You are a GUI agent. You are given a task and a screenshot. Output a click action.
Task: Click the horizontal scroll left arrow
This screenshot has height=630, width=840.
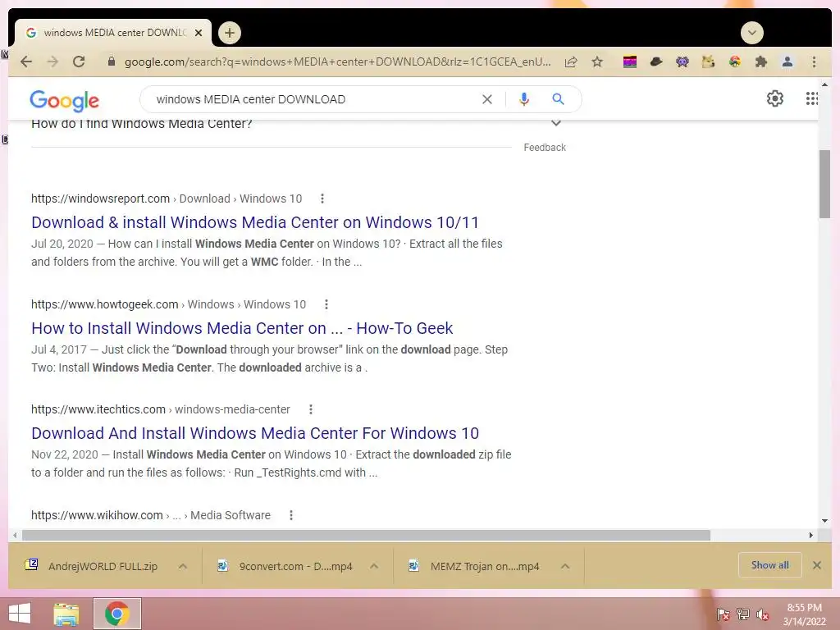pos(15,535)
